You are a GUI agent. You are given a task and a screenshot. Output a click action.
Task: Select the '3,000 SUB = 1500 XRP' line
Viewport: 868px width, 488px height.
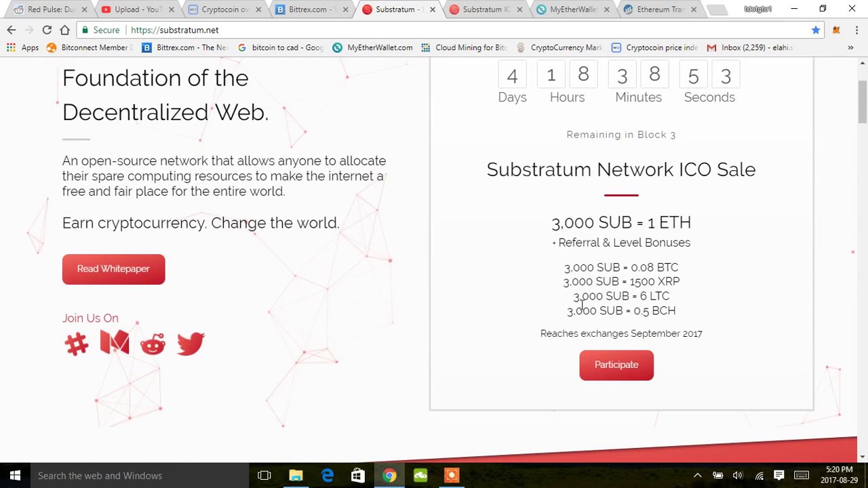621,281
